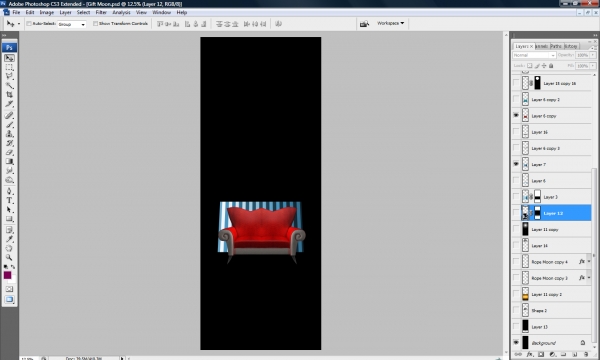Switch to the Channels tab
Image resolution: width=600 pixels, height=360 pixels.
click(541, 46)
